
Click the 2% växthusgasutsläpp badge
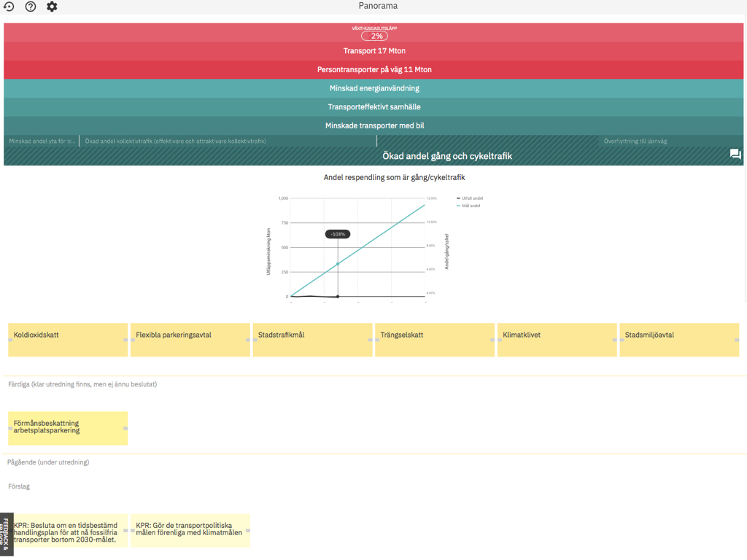(374, 36)
